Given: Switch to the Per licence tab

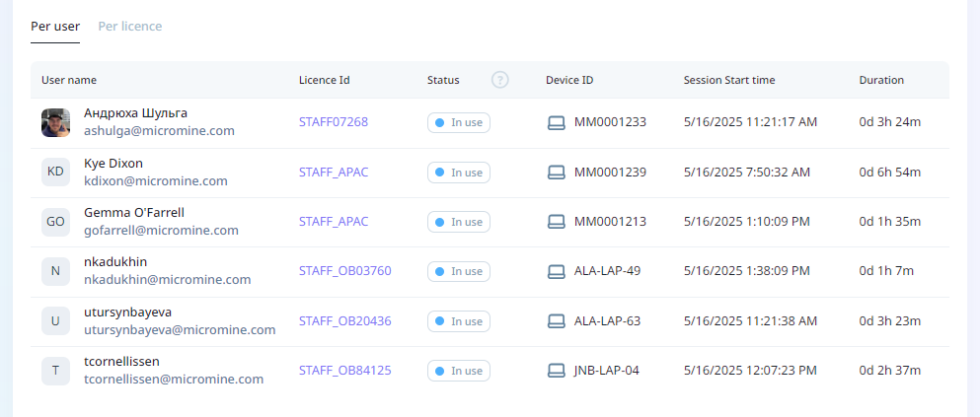Looking at the screenshot, I should [x=130, y=27].
